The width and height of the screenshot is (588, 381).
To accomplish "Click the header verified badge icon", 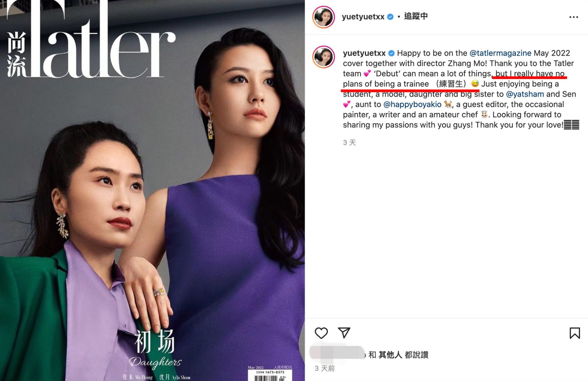I will (390, 17).
